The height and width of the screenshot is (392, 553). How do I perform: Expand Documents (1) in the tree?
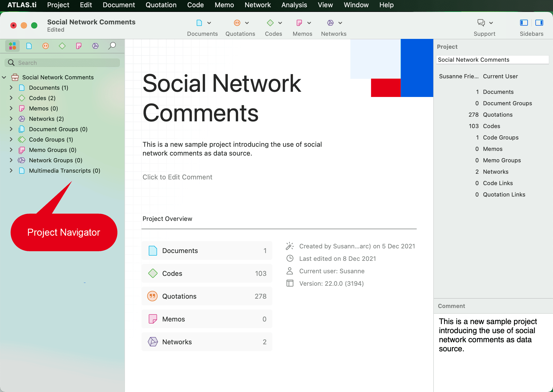pos(11,88)
